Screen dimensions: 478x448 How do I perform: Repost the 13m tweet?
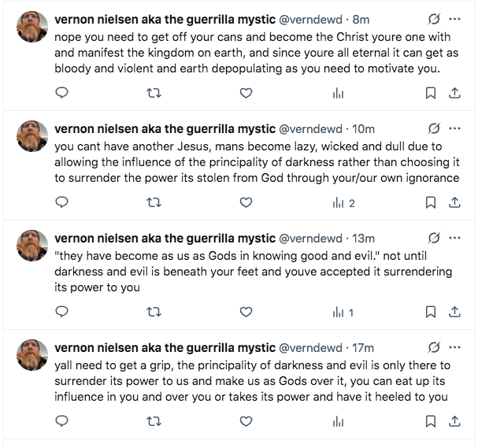[x=154, y=313]
